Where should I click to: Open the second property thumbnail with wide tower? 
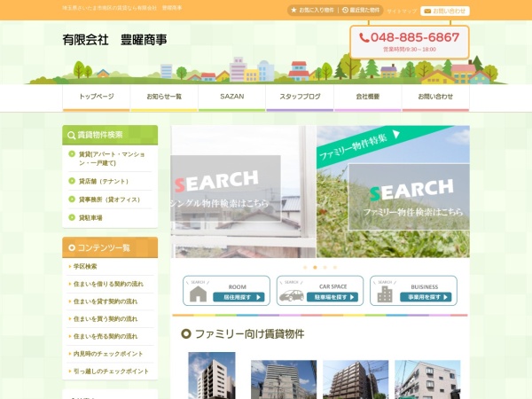coord(284,379)
